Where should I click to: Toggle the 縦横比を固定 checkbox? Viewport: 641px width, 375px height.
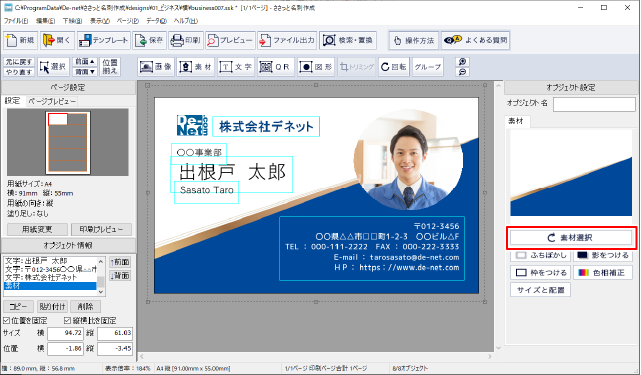click(x=67, y=320)
